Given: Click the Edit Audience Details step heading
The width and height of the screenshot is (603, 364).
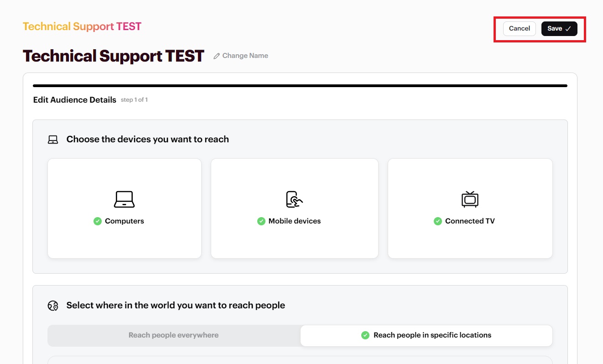Looking at the screenshot, I should point(75,100).
